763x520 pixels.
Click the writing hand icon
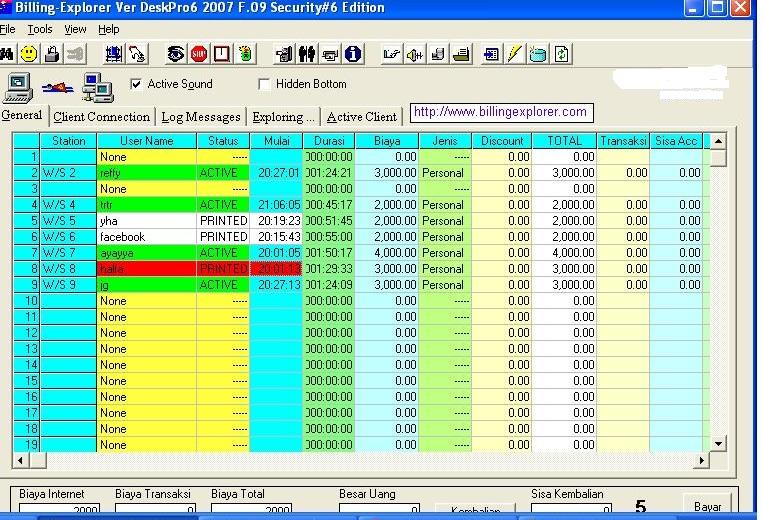[391, 54]
